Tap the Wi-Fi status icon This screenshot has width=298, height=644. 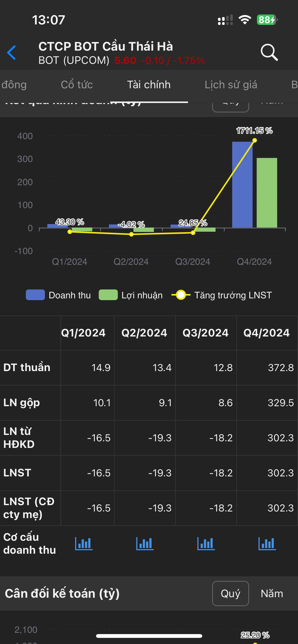(x=245, y=20)
